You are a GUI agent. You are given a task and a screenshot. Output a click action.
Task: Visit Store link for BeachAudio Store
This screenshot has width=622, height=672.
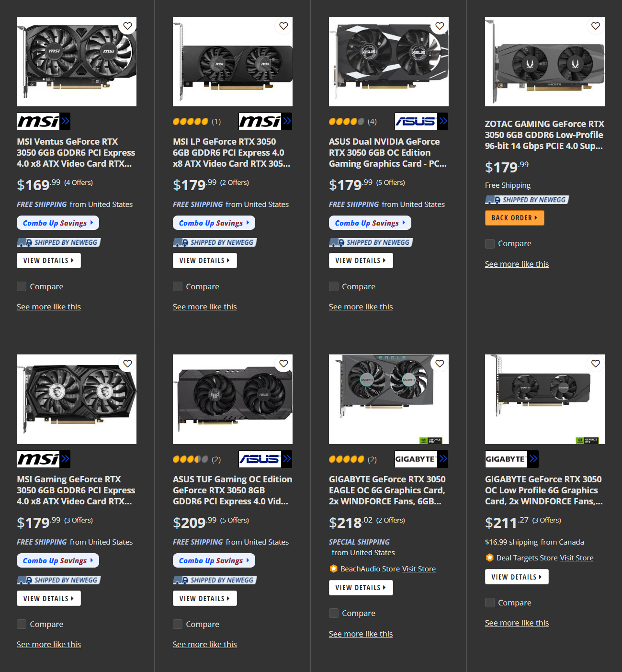click(419, 569)
